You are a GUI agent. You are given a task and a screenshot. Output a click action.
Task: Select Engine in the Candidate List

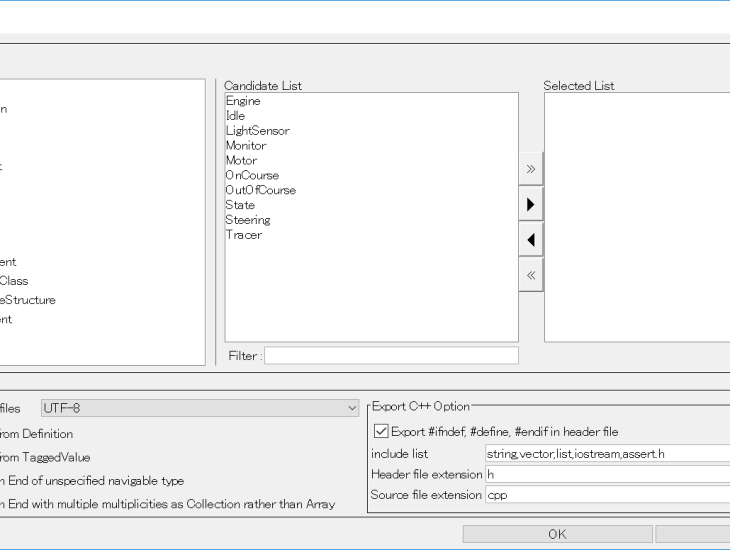[x=243, y=101]
